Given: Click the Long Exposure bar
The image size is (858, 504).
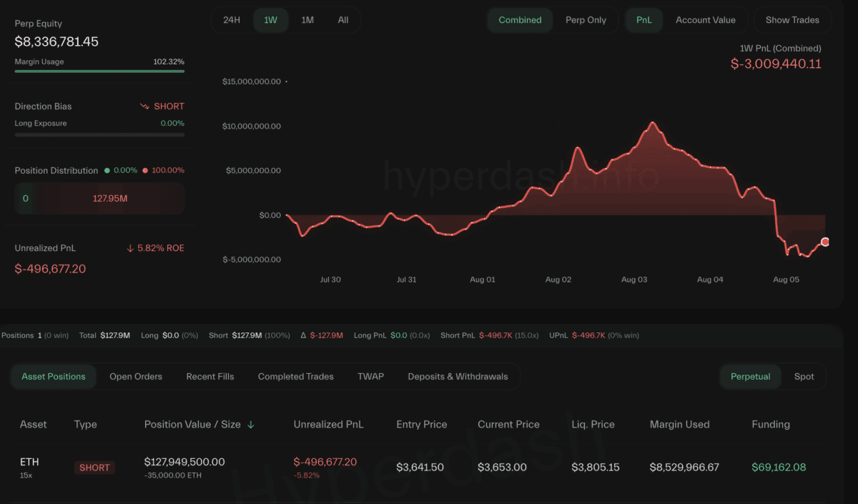Looking at the screenshot, I should tap(99, 134).
